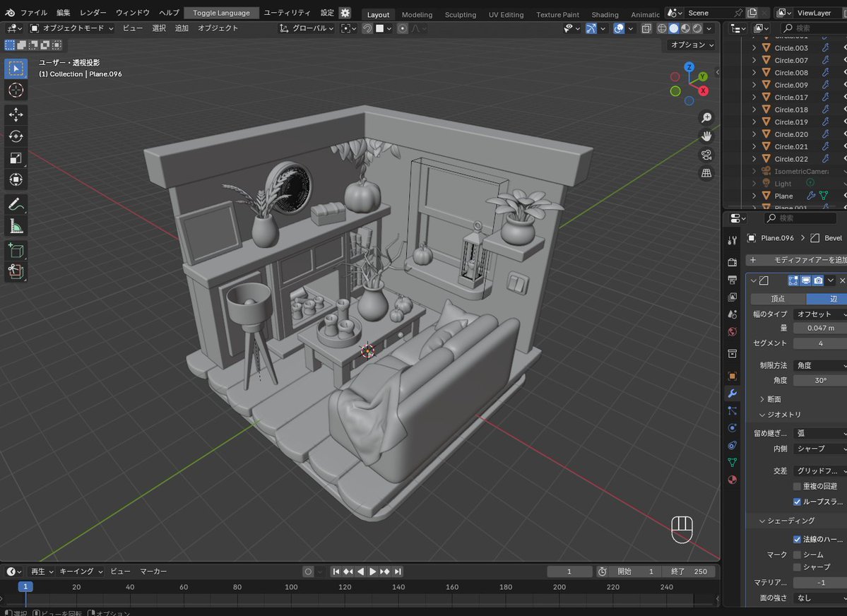
Task: Click the settings gear icon in top bar
Action: [x=345, y=13]
